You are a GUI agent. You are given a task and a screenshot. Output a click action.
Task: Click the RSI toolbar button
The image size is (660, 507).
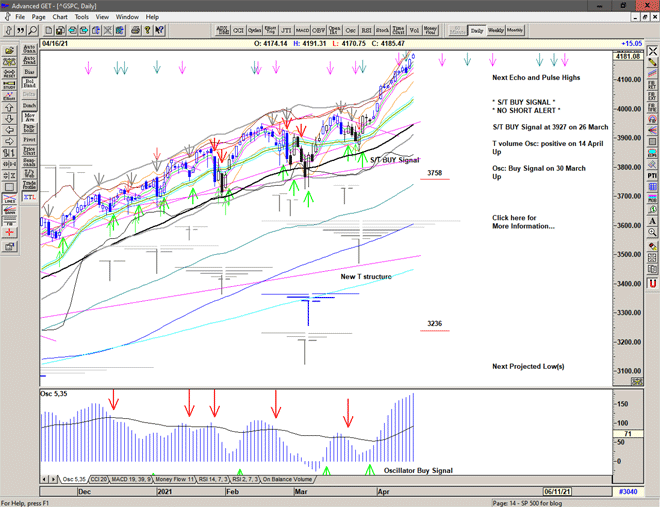click(x=363, y=31)
